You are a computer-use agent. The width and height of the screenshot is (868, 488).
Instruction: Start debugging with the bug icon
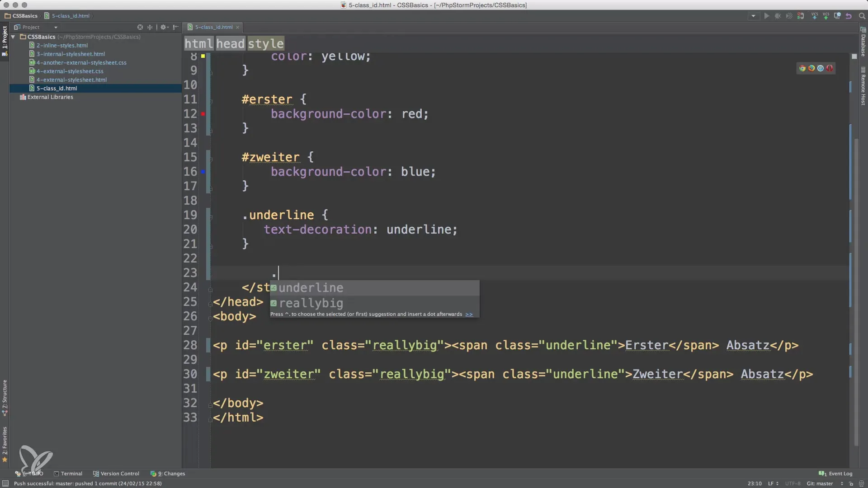click(778, 16)
